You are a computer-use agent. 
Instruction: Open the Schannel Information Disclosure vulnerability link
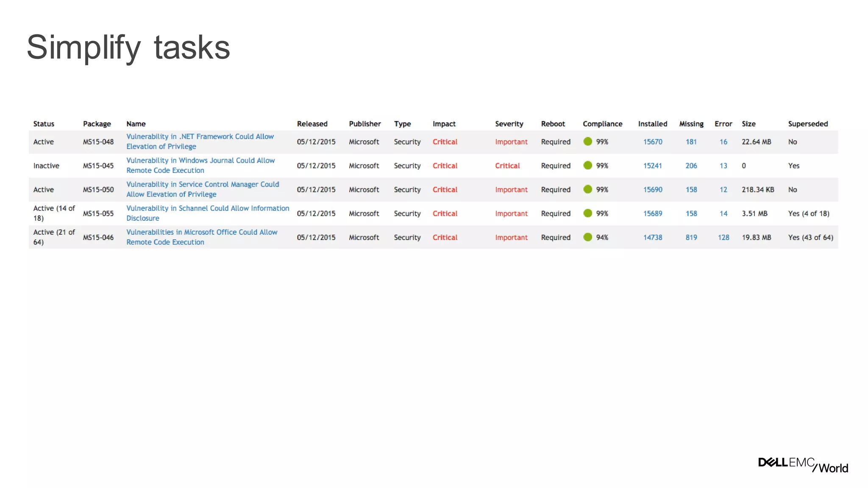tap(208, 213)
